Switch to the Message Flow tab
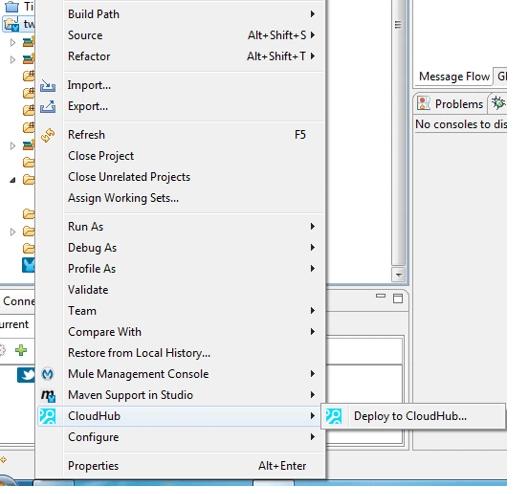 click(x=454, y=77)
